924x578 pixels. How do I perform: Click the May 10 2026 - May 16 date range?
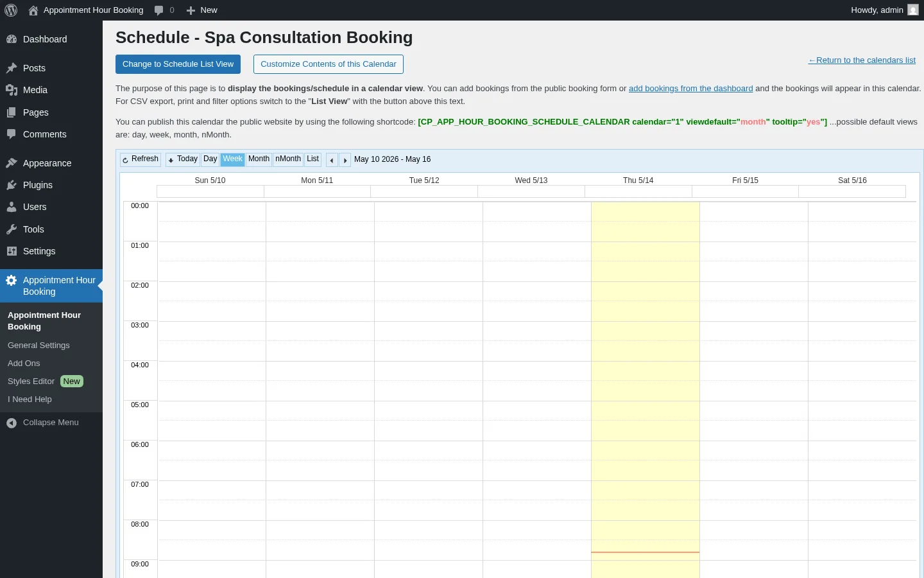click(393, 159)
